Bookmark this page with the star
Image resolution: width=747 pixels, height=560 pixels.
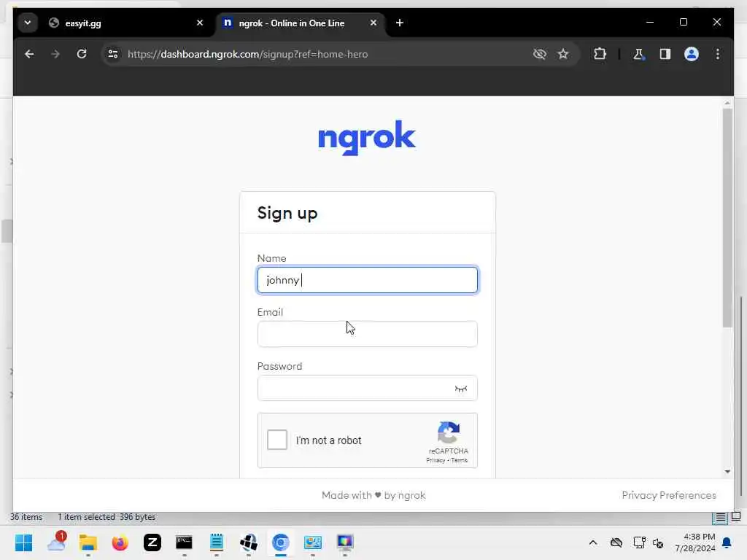563,54
